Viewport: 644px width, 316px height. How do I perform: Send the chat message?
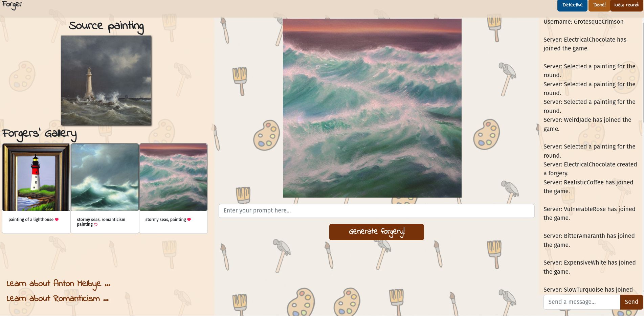click(631, 302)
